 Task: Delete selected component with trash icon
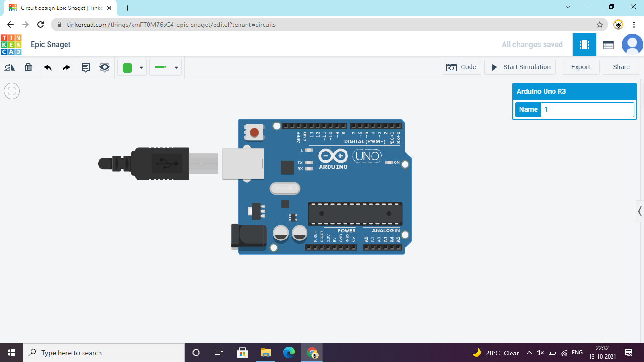pos(28,67)
